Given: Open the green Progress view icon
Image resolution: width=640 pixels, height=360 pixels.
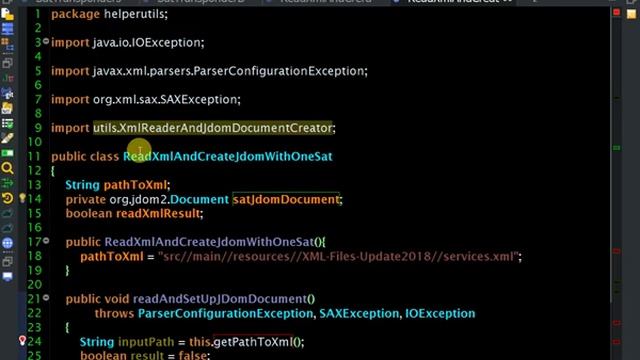Looking at the screenshot, I should tap(7, 153).
